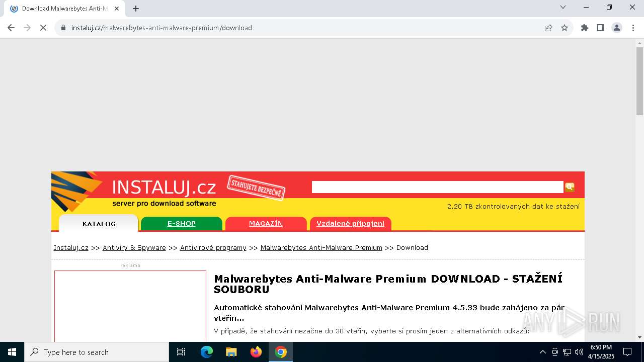Bookmark this page with star
Viewport: 644px width, 362px height.
565,28
